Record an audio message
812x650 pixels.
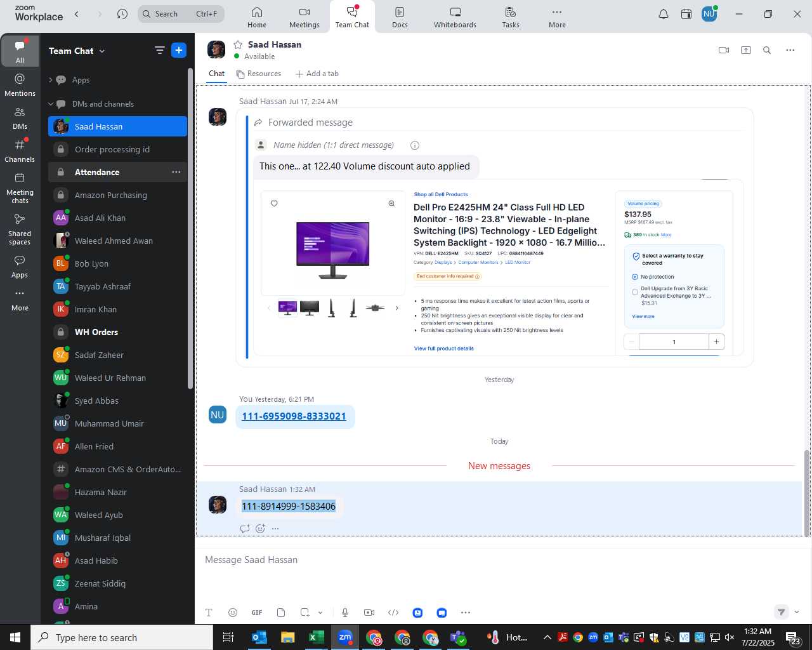(345, 613)
